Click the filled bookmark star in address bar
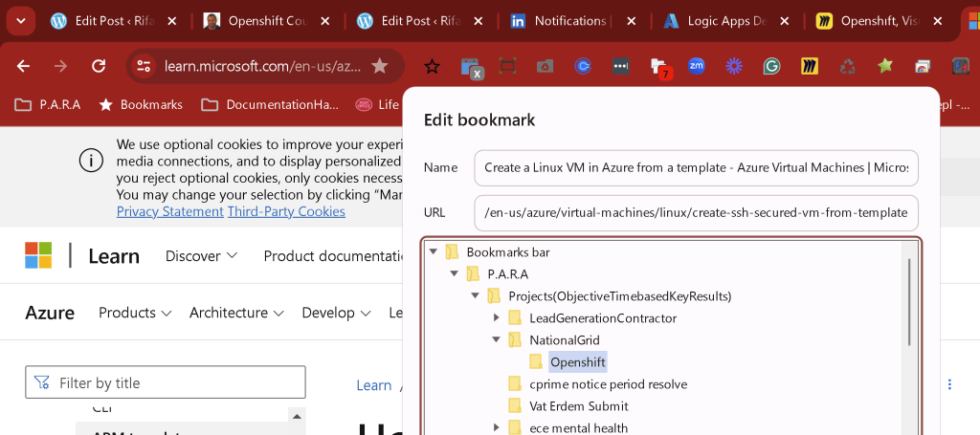 click(380, 66)
